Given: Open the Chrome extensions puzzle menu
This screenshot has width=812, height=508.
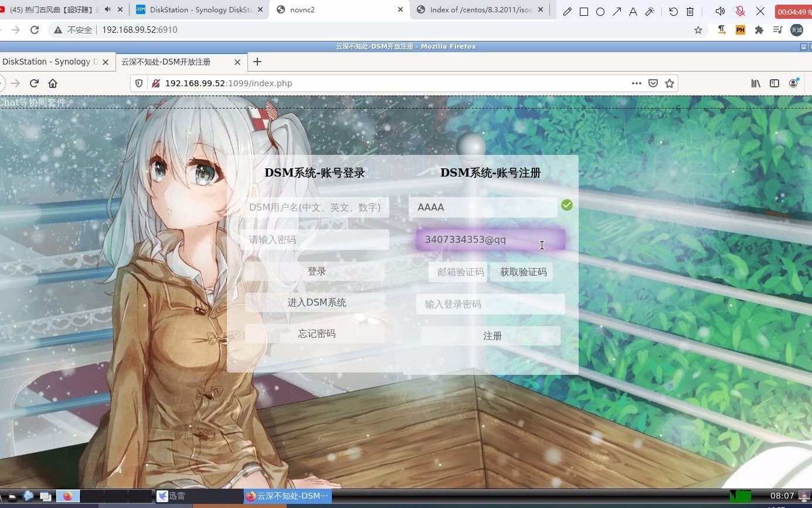Looking at the screenshot, I should [759, 30].
